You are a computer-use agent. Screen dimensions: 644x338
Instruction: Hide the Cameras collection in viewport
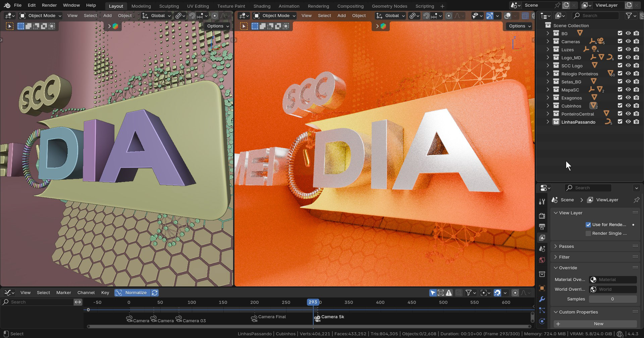(628, 42)
